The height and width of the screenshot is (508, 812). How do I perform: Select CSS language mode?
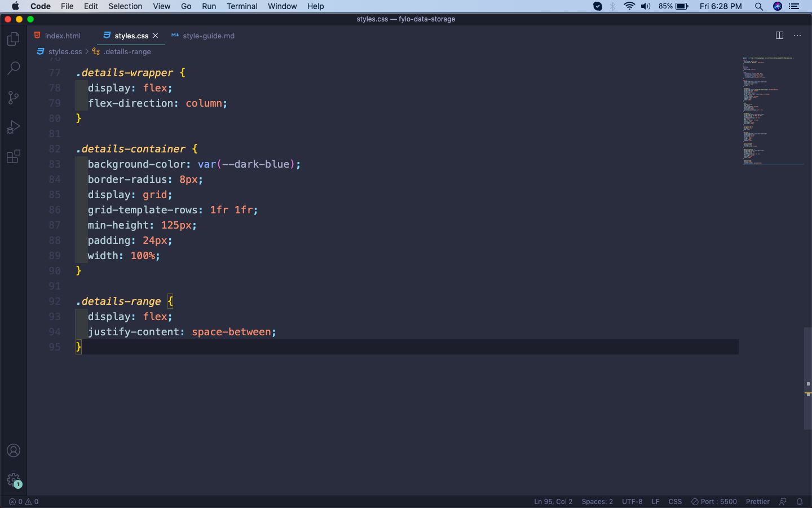tap(675, 501)
